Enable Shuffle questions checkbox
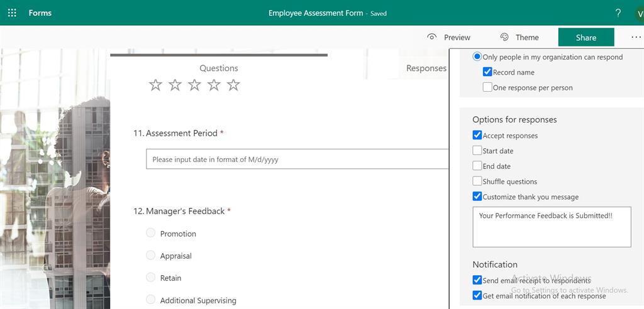Viewport: 644px width, 309px height. click(x=477, y=182)
